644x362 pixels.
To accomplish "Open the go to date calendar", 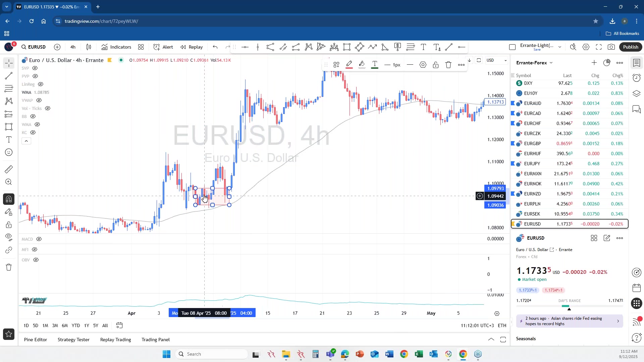I will [119, 325].
